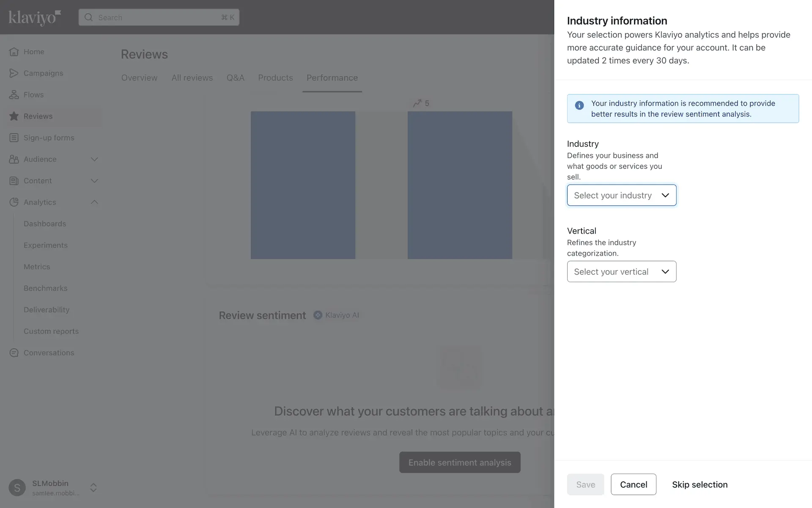The image size is (812, 508).
Task: Click the Home icon in sidebar
Action: coord(14,52)
